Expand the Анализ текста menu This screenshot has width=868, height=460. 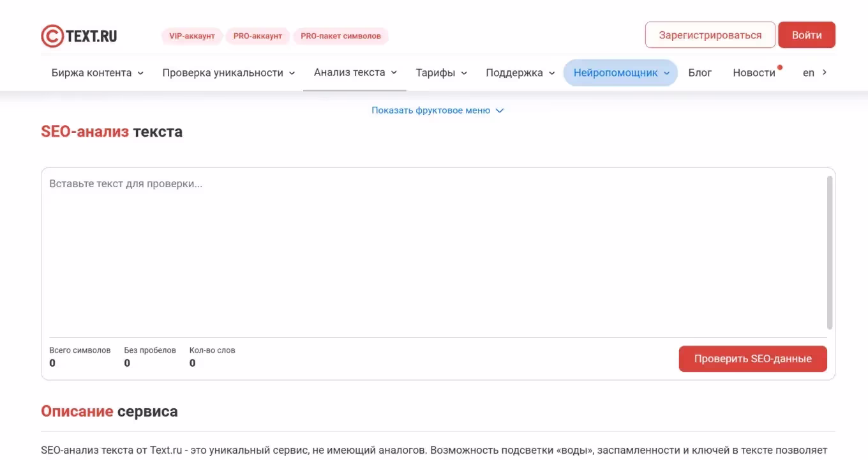355,72
